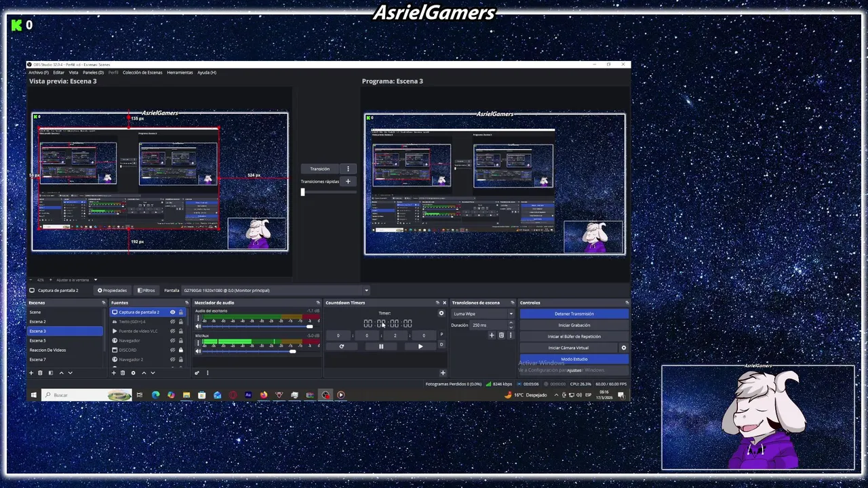Show the Navegador source

coord(172,340)
